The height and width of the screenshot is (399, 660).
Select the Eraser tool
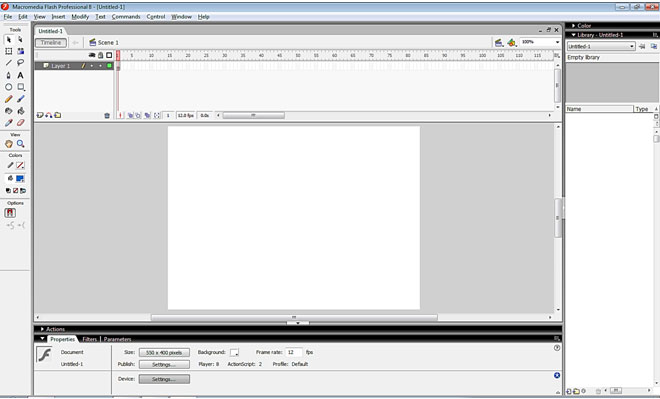[x=20, y=122]
